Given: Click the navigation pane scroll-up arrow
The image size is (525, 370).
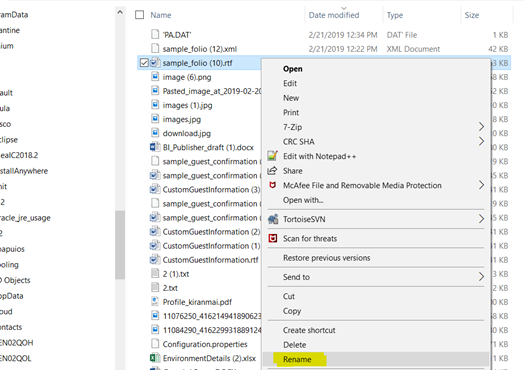Looking at the screenshot, I should pyautogui.click(x=120, y=12).
